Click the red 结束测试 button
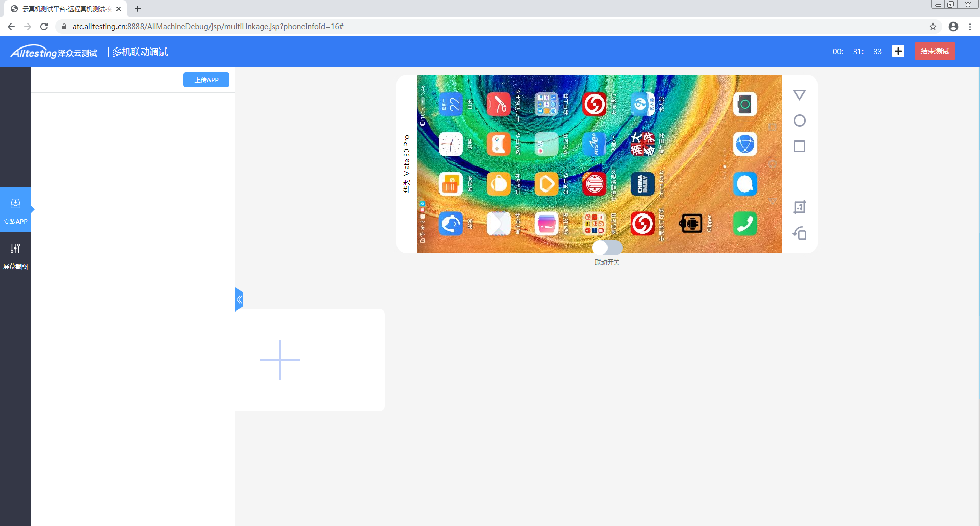Screen dimensions: 980x526 (x=935, y=51)
